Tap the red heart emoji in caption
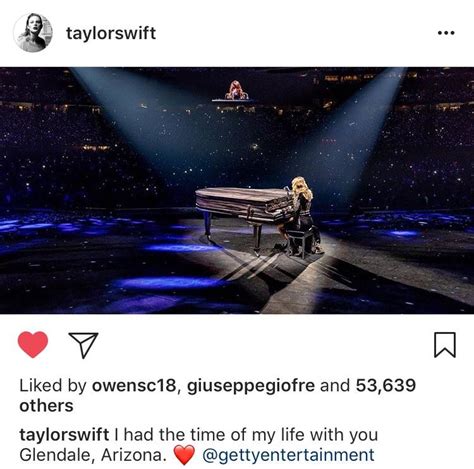The height and width of the screenshot is (469, 474). [x=184, y=455]
